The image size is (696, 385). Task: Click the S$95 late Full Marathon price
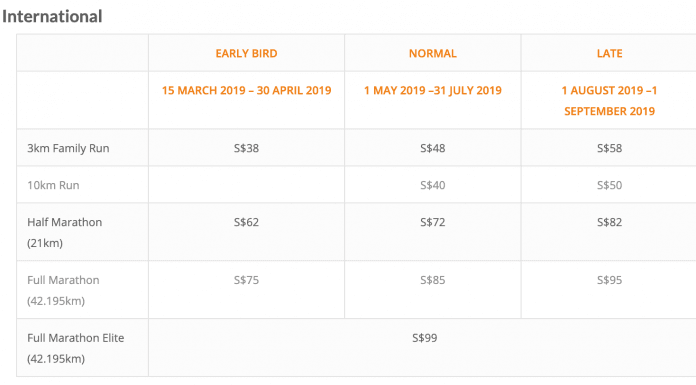(x=609, y=280)
